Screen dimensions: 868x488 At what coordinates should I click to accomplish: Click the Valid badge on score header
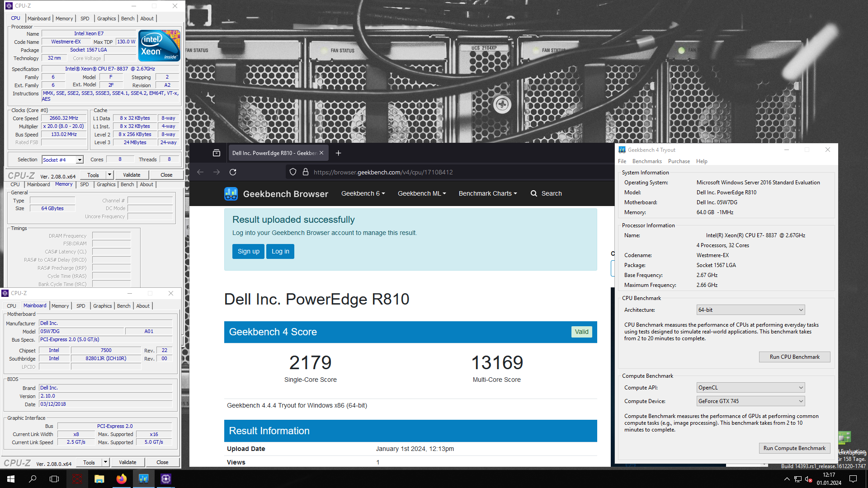581,332
